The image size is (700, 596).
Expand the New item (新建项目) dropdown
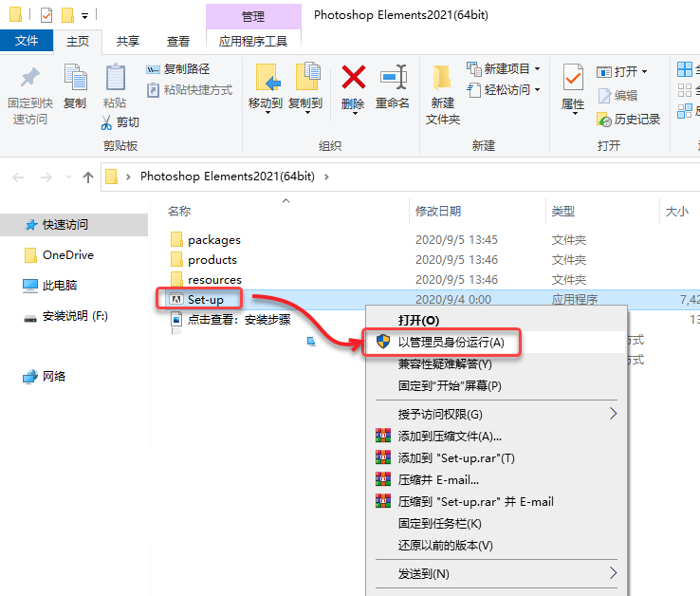pos(537,68)
